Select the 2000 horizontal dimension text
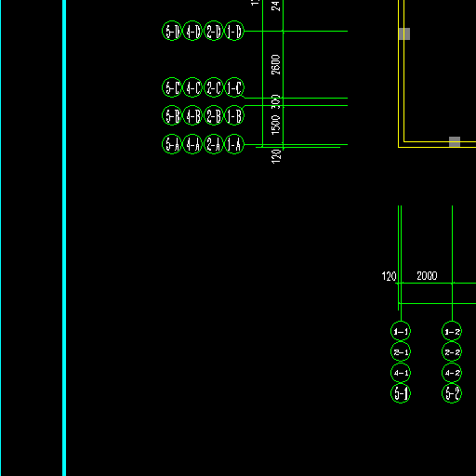This screenshot has width=476, height=476. pyautogui.click(x=427, y=276)
